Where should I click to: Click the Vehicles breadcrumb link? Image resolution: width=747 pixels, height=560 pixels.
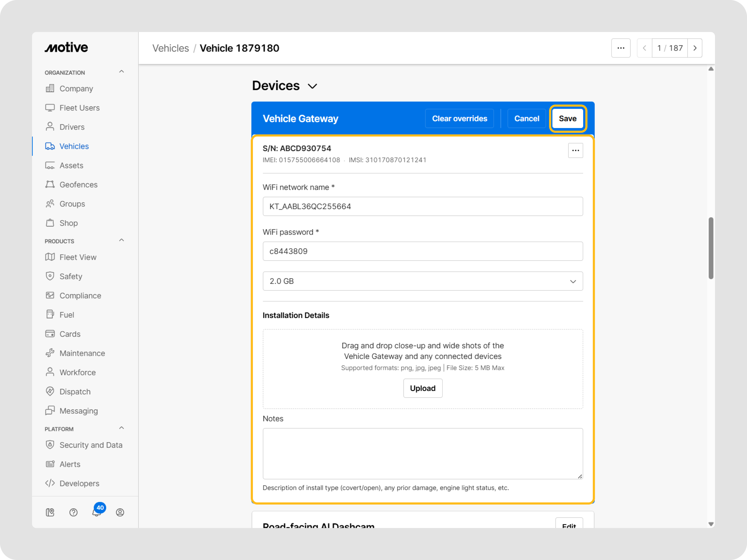170,48
